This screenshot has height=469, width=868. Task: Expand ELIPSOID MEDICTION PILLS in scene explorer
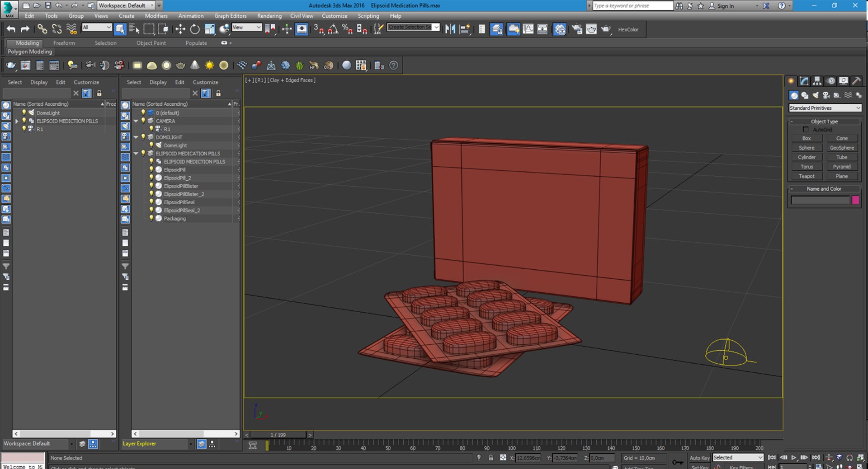tap(17, 121)
